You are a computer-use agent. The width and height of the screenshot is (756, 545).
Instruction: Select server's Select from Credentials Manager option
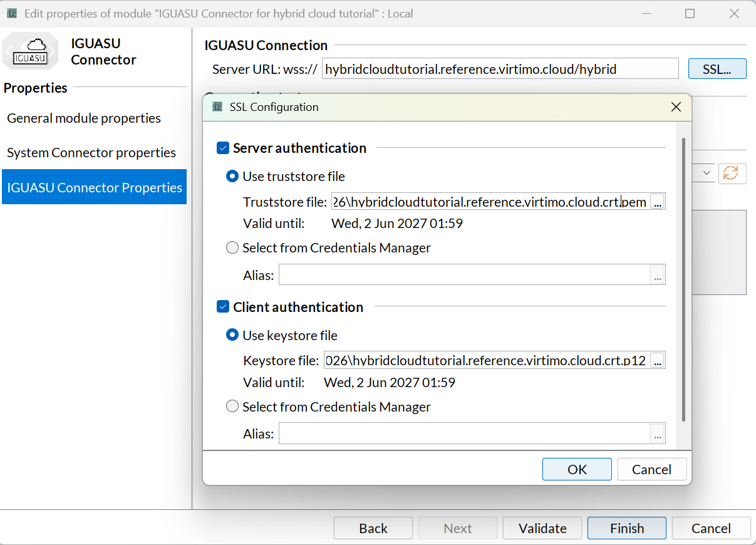pyautogui.click(x=232, y=248)
